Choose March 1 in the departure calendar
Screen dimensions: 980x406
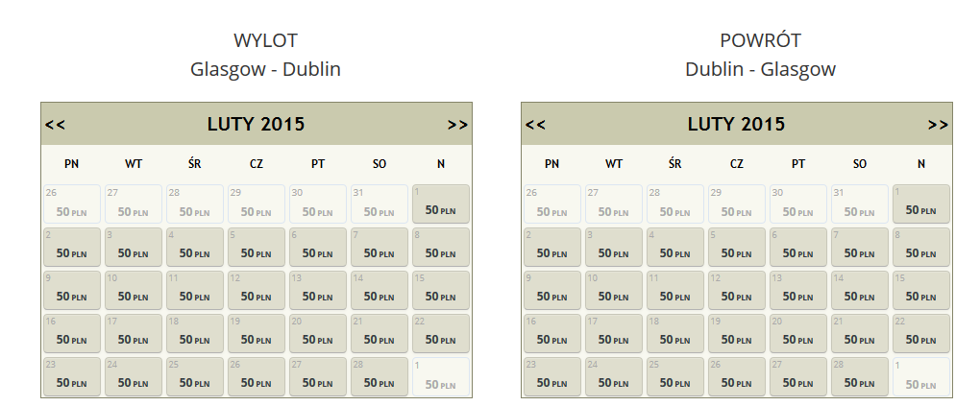click(441, 376)
